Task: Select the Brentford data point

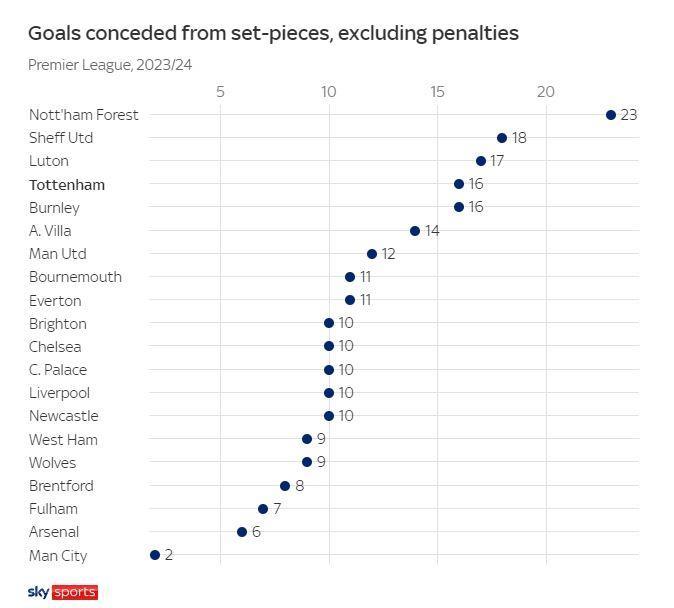Action: pyautogui.click(x=285, y=486)
